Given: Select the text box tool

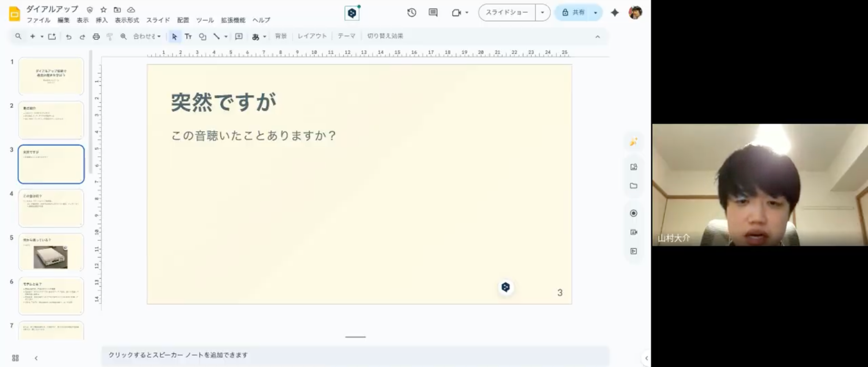Looking at the screenshot, I should coord(188,36).
